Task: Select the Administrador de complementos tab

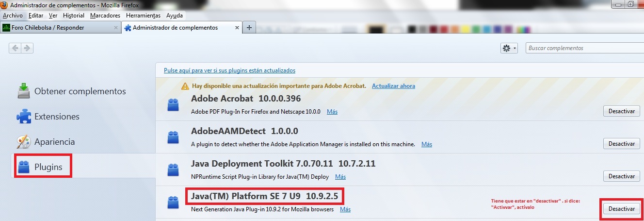Action: 181,28
